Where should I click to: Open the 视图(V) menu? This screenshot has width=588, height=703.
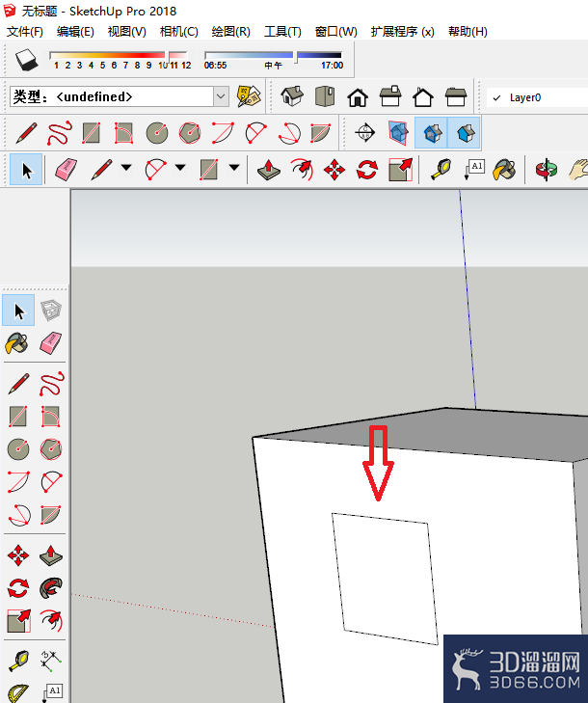[127, 32]
